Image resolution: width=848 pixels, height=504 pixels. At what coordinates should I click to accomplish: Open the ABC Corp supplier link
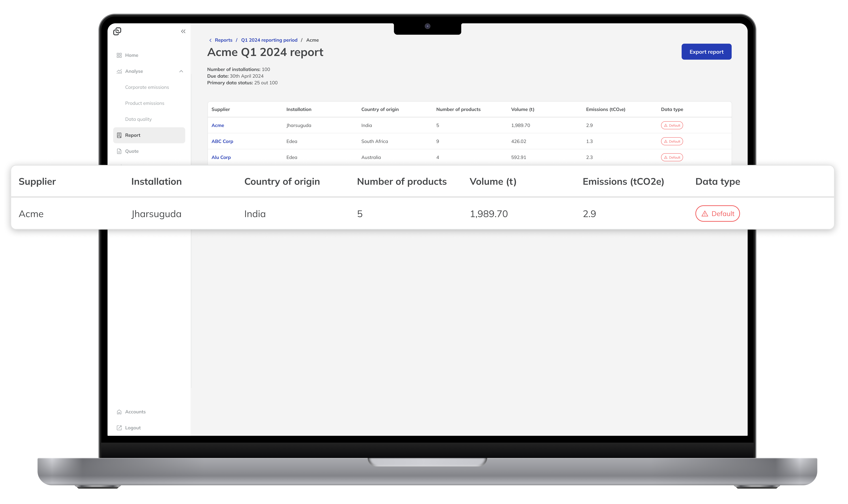[222, 141]
